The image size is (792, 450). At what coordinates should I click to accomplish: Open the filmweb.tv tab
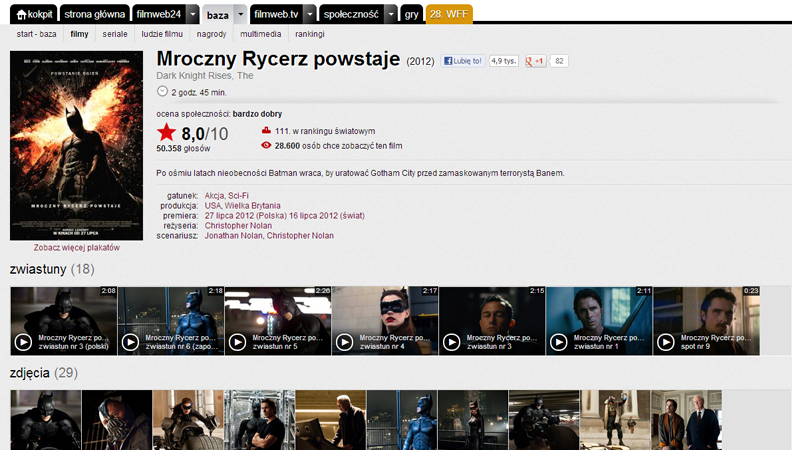pyautogui.click(x=277, y=14)
